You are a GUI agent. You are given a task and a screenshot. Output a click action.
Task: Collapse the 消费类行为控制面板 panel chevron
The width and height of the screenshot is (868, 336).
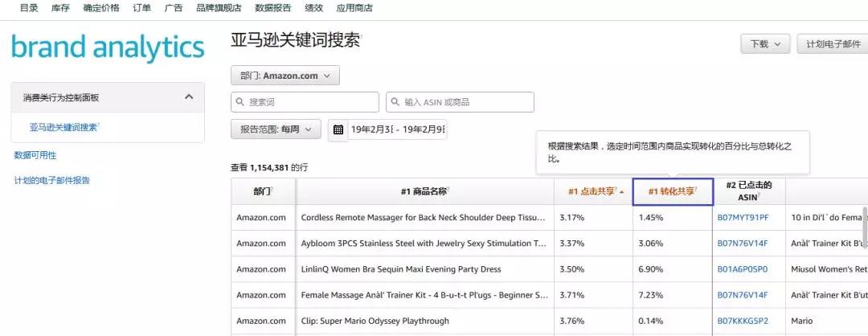click(x=189, y=97)
